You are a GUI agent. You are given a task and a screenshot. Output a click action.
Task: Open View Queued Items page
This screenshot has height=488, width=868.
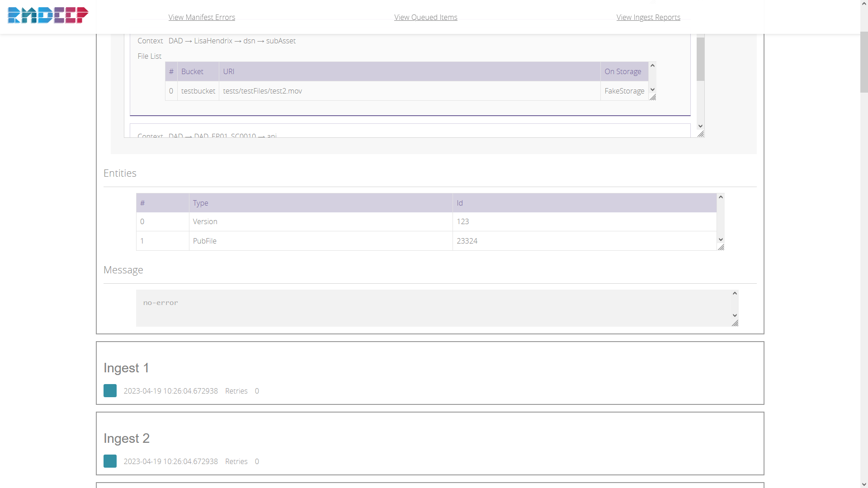click(425, 17)
